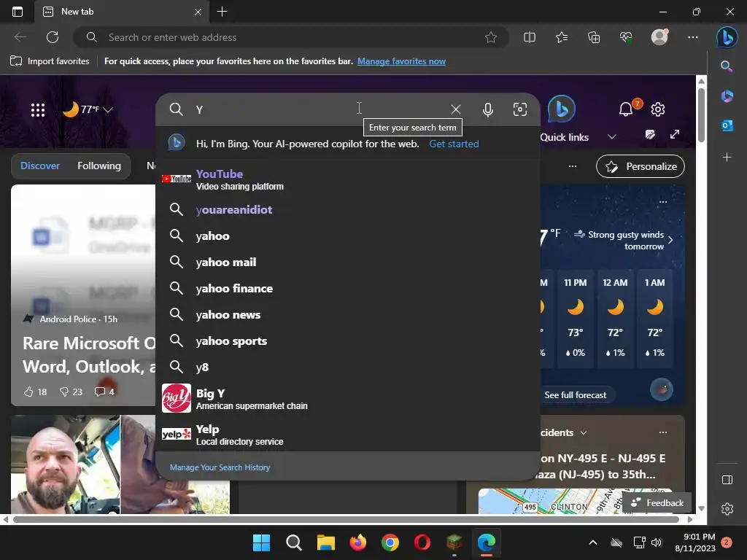Select Big Y supermarket suggestion
The image size is (747, 560).
(348, 399)
